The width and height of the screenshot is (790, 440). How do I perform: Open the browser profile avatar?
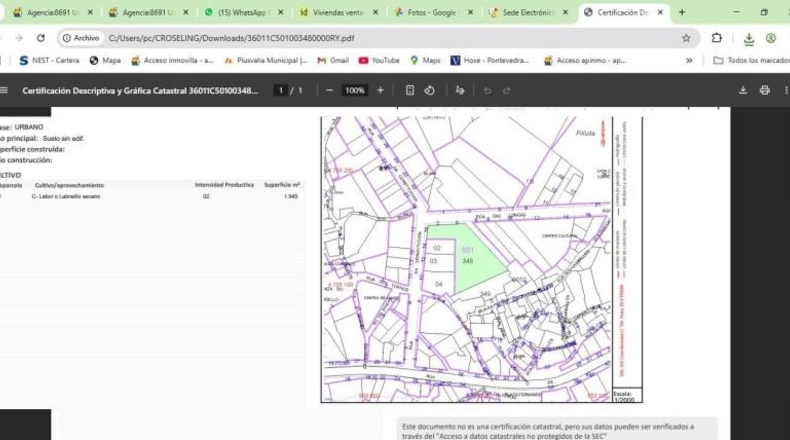770,38
